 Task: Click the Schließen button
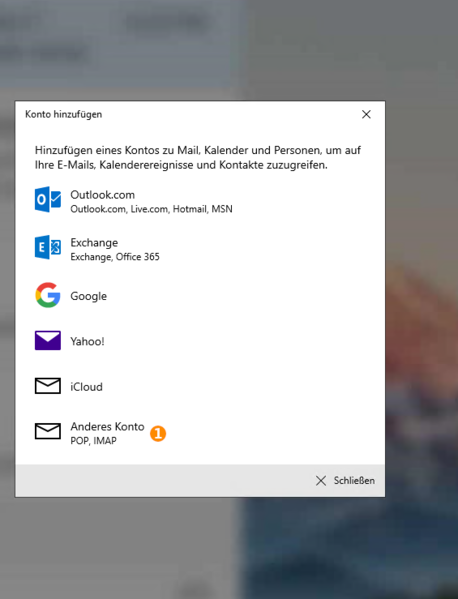345,481
